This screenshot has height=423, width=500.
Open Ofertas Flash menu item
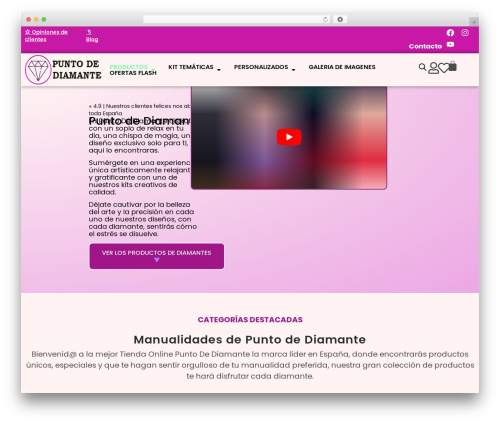click(133, 73)
